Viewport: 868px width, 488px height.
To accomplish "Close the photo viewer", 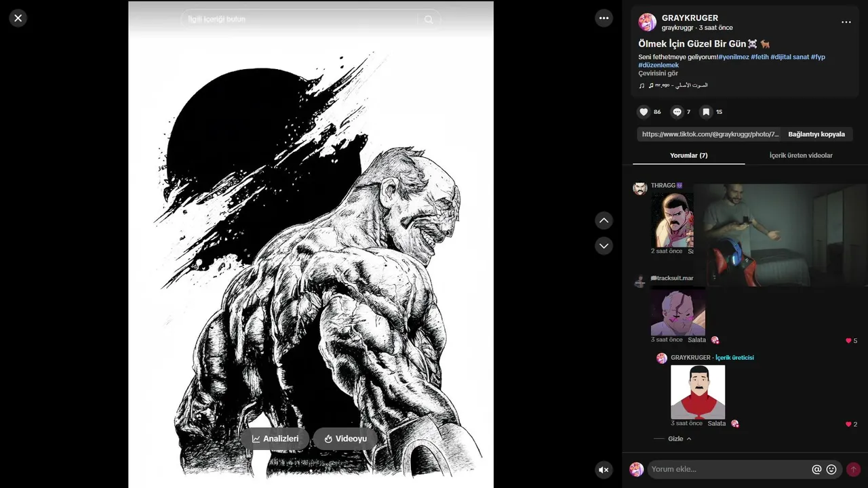I will click(x=18, y=18).
